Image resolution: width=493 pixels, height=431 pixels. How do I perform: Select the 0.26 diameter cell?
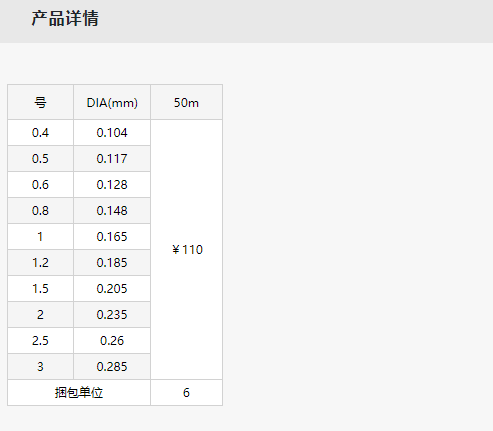click(x=112, y=341)
